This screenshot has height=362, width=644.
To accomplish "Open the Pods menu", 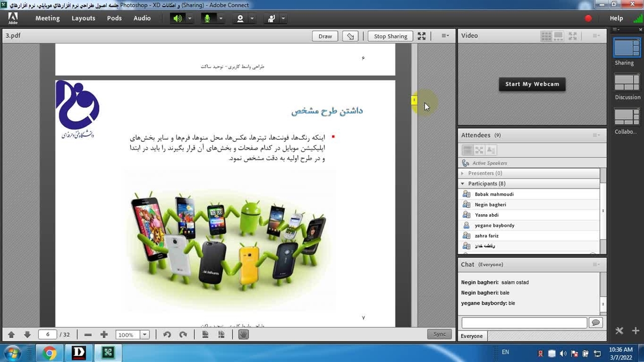I will (114, 19).
